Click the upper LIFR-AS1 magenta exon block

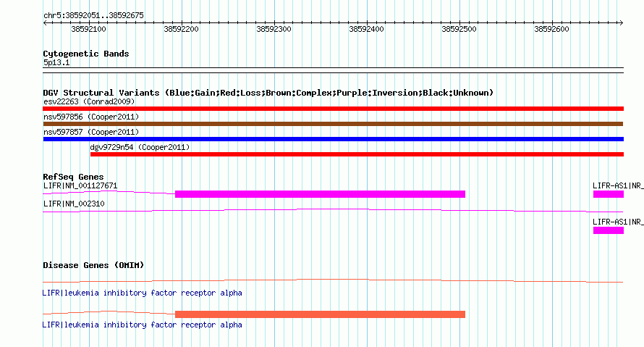point(609,194)
